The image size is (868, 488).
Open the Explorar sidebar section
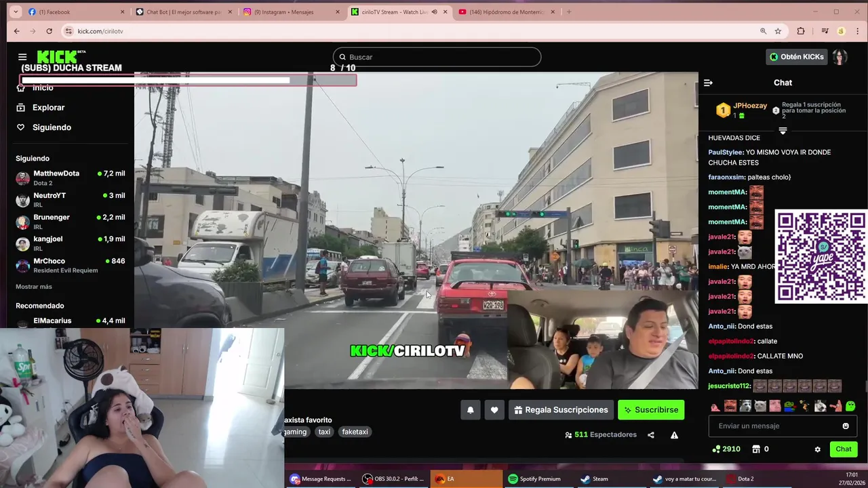41,107
